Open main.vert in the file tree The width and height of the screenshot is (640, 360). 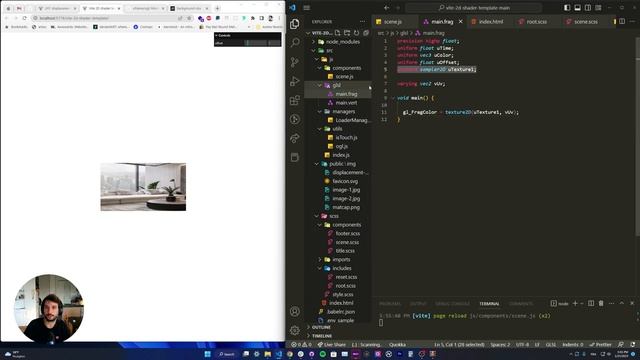(x=346, y=103)
